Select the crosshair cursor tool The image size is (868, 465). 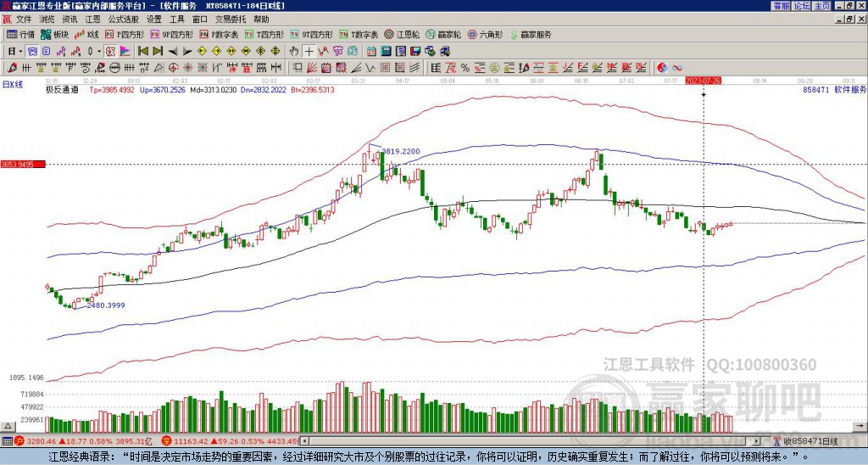pyautogui.click(x=309, y=51)
